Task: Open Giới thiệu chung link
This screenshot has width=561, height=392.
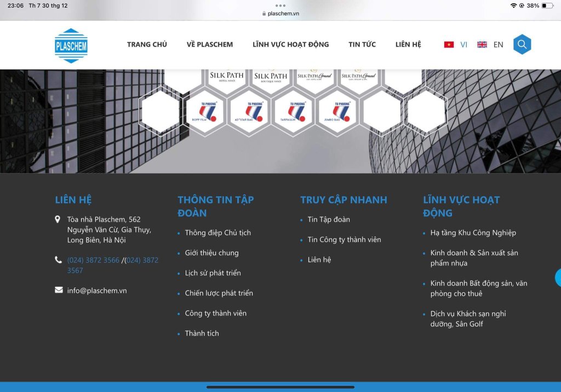Action: pyautogui.click(x=212, y=253)
